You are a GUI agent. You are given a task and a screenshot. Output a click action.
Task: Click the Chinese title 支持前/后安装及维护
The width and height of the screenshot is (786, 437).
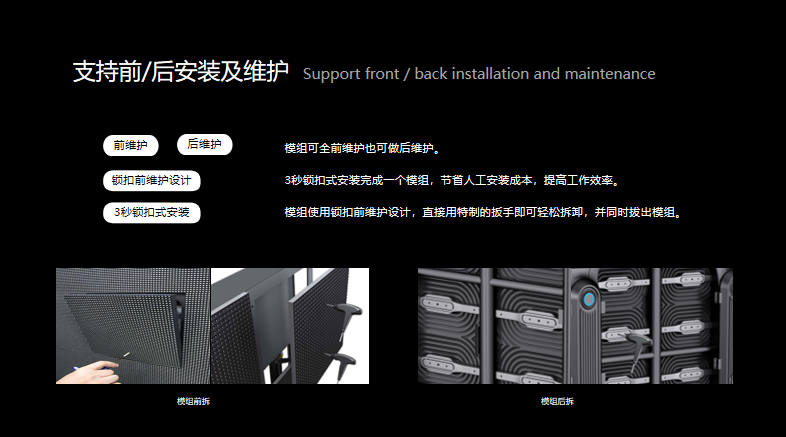point(180,71)
